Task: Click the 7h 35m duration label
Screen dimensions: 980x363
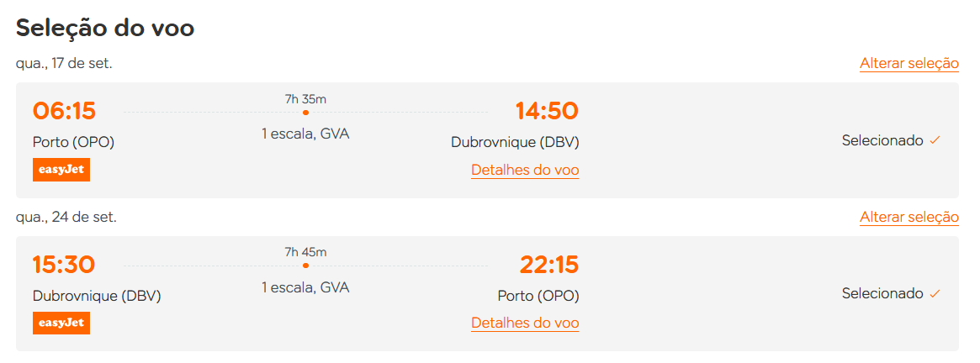Action: [305, 98]
